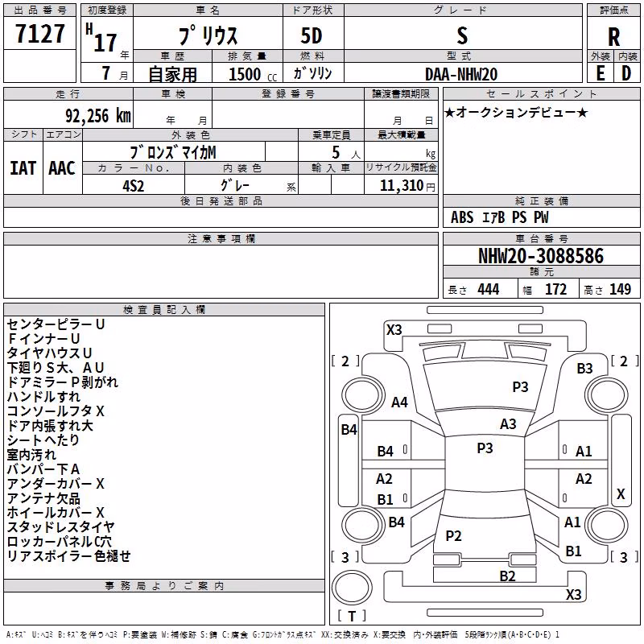Click the 後日発送部品 section header

[221, 200]
